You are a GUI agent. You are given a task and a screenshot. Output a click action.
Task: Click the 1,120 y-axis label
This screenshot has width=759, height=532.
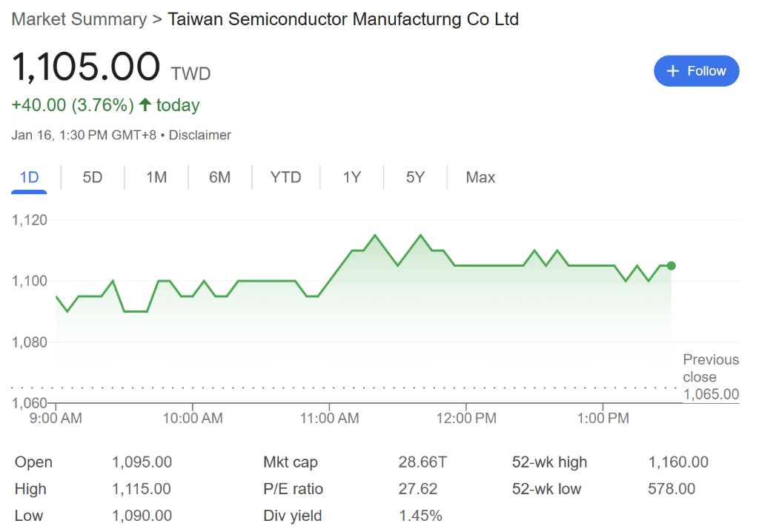(30, 220)
